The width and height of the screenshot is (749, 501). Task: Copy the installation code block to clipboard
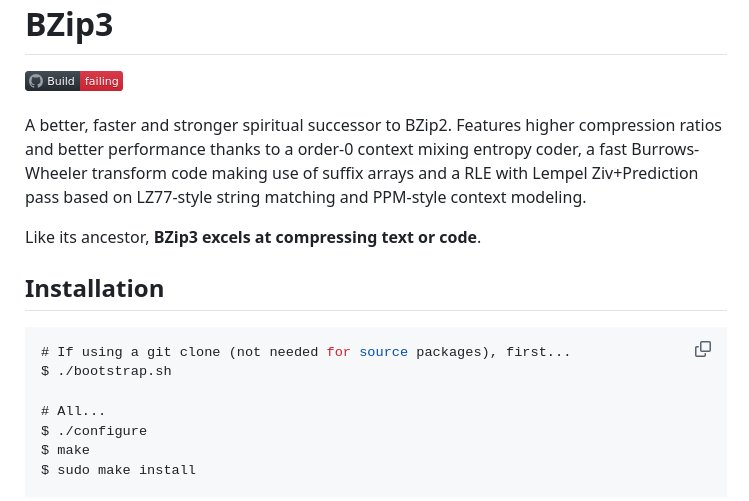pos(702,349)
